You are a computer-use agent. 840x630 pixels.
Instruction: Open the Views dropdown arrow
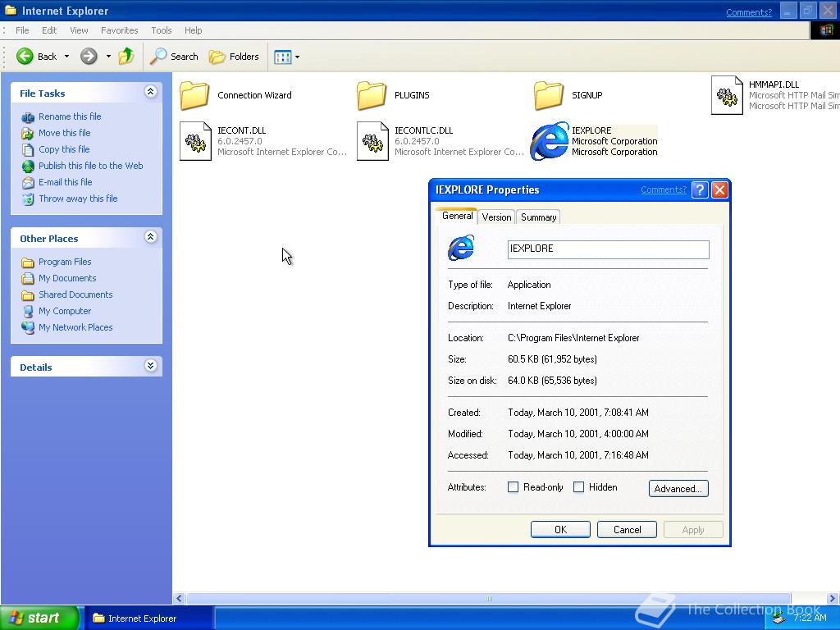pyautogui.click(x=297, y=57)
